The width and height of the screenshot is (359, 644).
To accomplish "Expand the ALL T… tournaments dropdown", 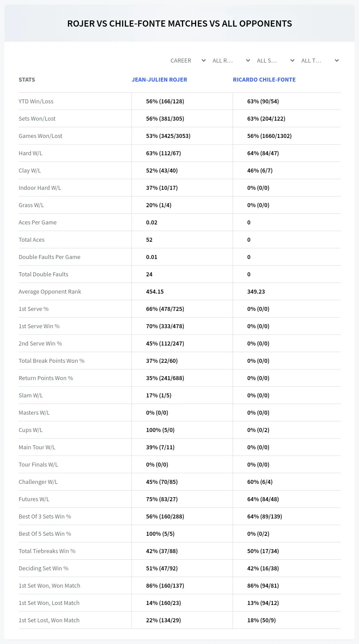I will 320,60.
